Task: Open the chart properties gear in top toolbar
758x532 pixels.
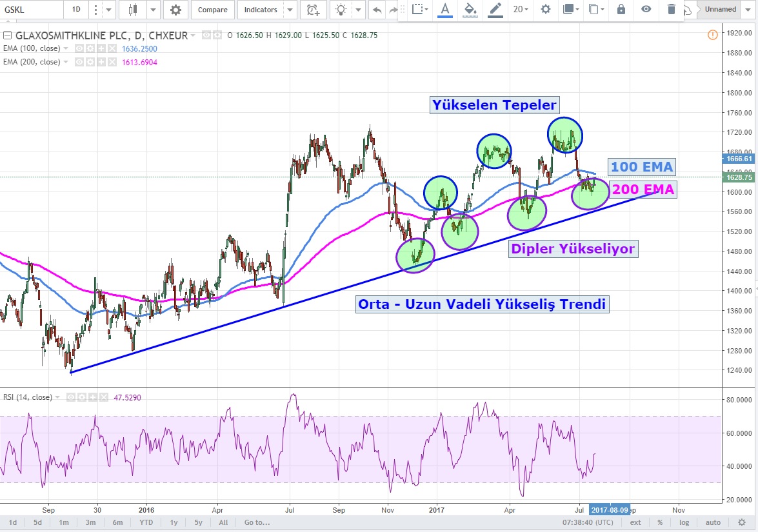Action: tap(175, 10)
